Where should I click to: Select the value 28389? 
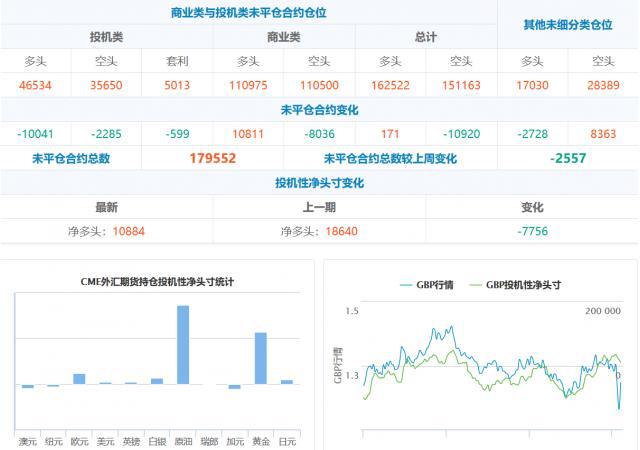[x=603, y=85]
